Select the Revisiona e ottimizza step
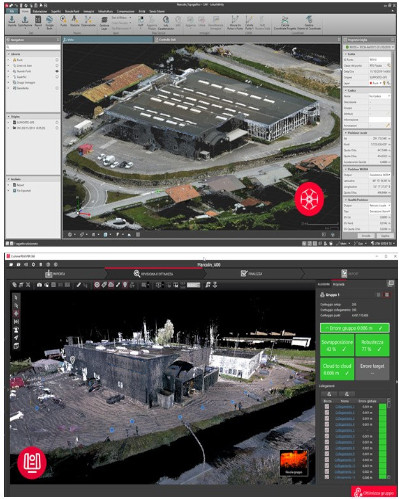Viewport: 399px width, 499px height. pyautogui.click(x=153, y=274)
